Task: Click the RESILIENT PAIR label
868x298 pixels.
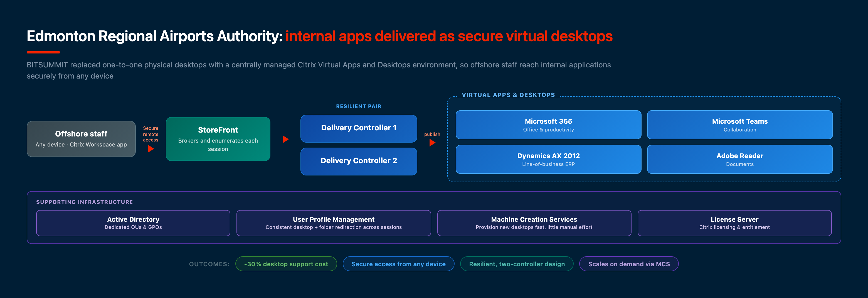Action: tap(359, 106)
